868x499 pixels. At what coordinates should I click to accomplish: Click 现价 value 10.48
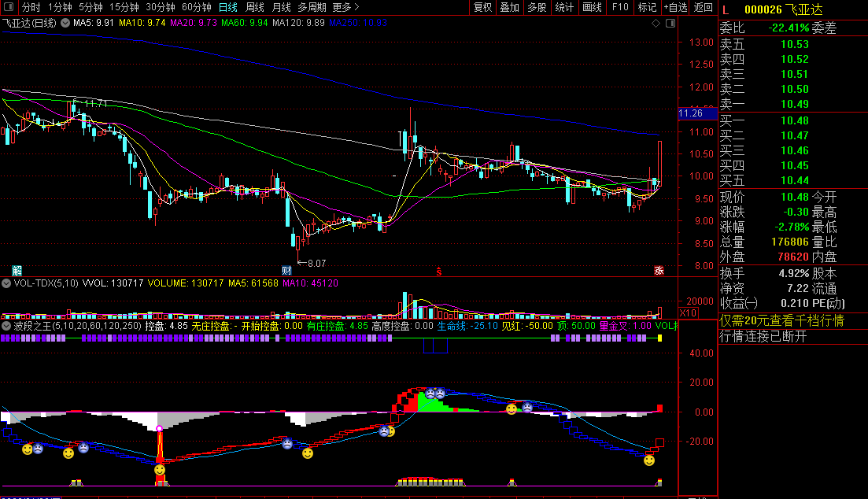coord(794,198)
